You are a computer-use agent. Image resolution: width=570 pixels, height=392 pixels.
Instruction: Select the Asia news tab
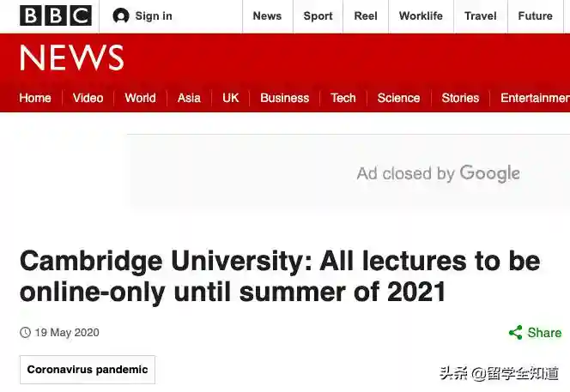(x=189, y=98)
